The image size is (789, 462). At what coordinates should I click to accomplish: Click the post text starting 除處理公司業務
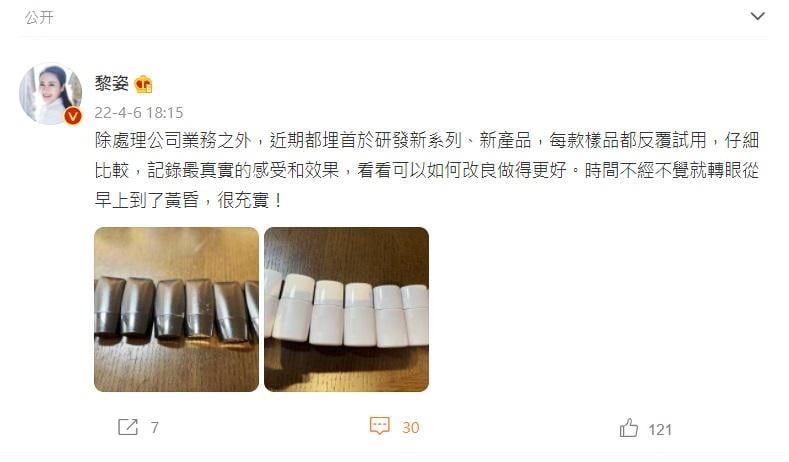[x=426, y=140]
